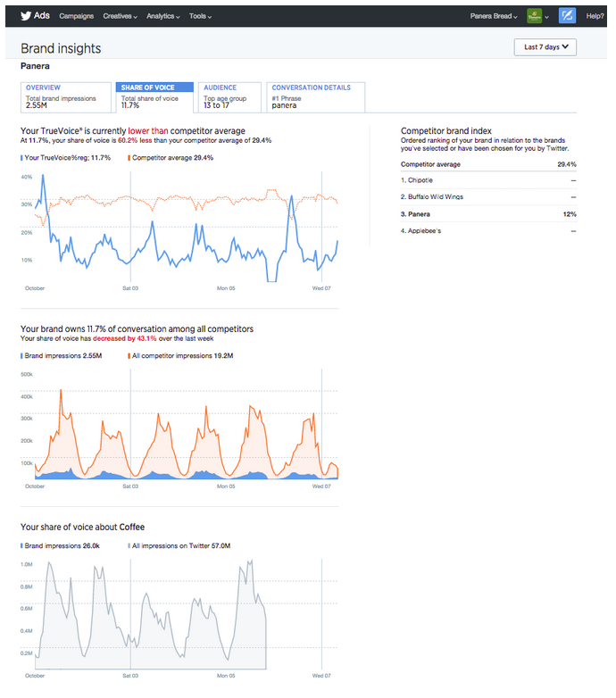This screenshot has height=698, width=616.
Task: Open the Tools dropdown menu
Action: pyautogui.click(x=200, y=16)
